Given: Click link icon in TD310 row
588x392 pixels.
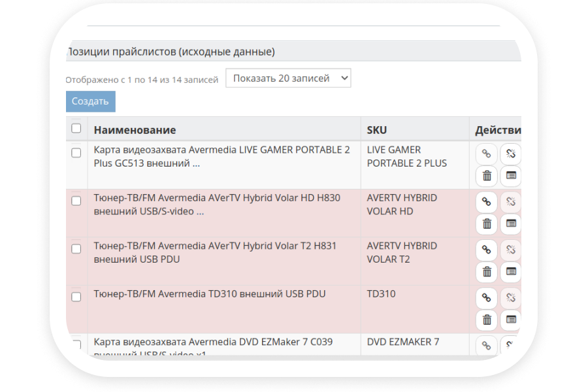Looking at the screenshot, I should pyautogui.click(x=486, y=298).
